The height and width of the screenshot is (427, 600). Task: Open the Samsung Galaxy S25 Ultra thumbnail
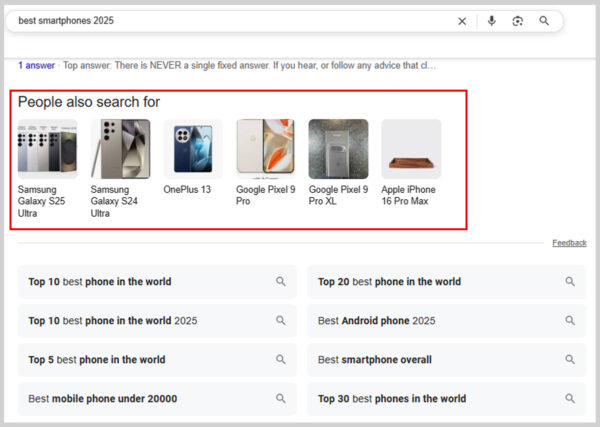47,149
